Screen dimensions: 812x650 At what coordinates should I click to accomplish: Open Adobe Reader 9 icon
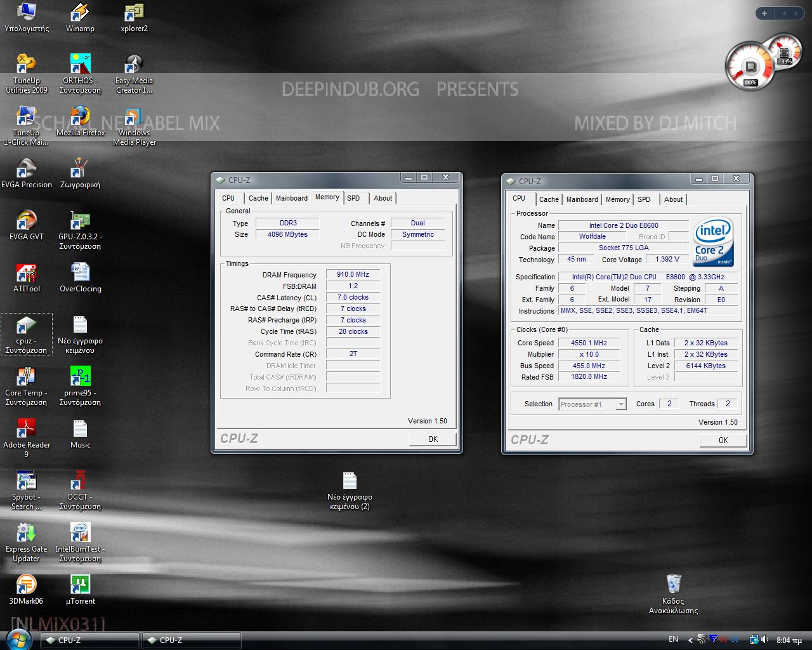(27, 439)
